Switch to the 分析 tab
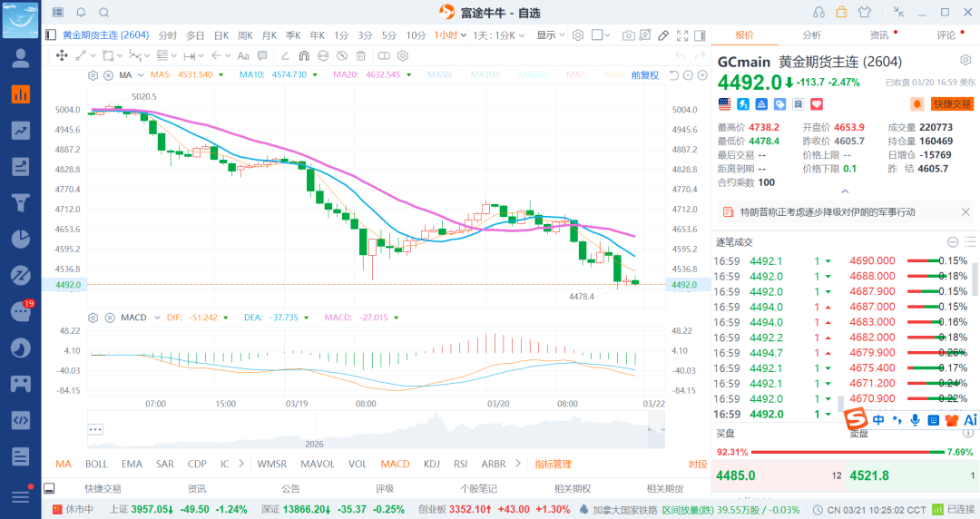Screen dimensions: 980x519 coord(812,35)
